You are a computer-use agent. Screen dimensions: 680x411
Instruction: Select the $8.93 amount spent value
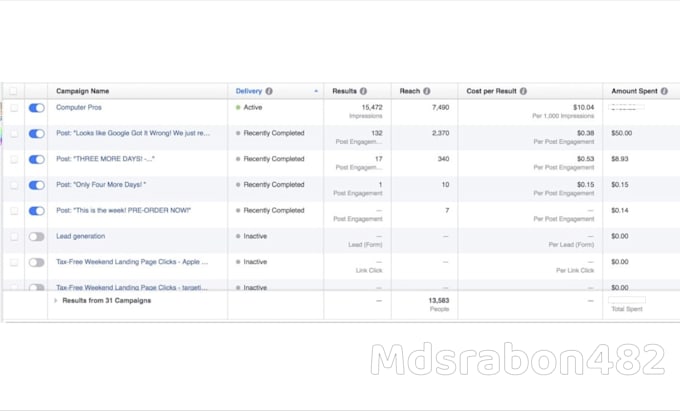coord(620,159)
